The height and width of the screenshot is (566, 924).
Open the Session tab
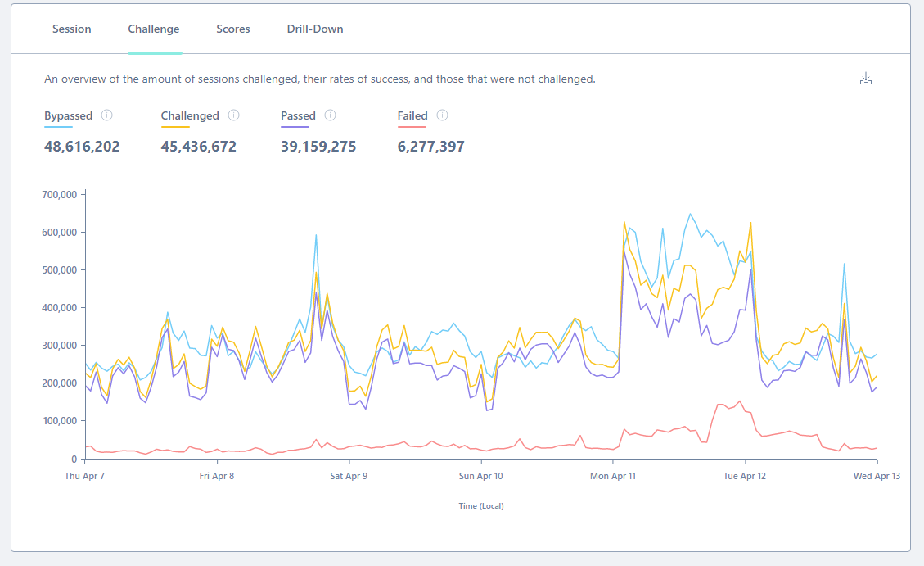pos(72,29)
